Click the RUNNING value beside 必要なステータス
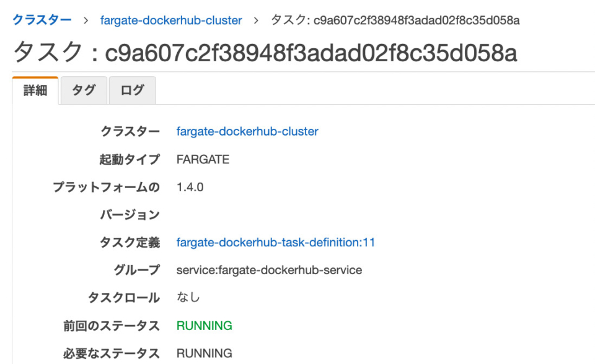Image resolution: width=595 pixels, height=364 pixels. coord(204,353)
